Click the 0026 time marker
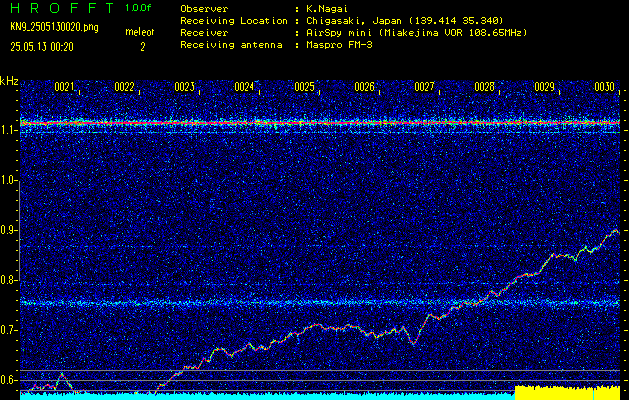This screenshot has height=400, width=629. click(364, 87)
